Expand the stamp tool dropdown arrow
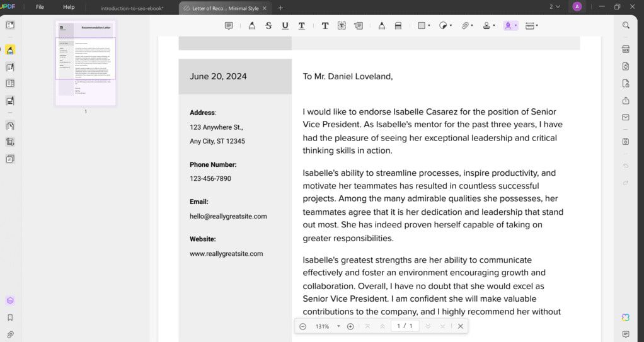Viewport: 644px width, 342px height. click(493, 26)
